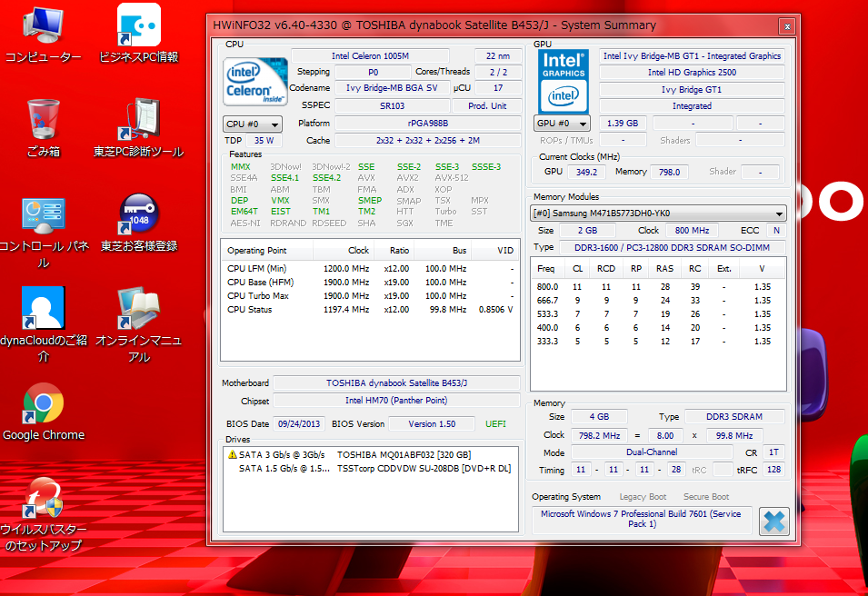Select the TOSHIBA MQ01ABF032 drive entry

[x=370, y=455]
